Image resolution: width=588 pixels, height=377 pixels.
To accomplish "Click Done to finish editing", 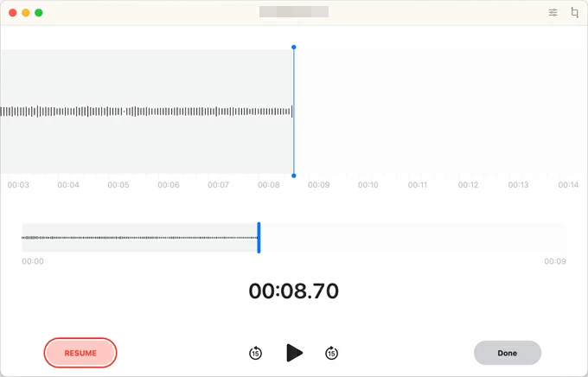I will tap(507, 353).
